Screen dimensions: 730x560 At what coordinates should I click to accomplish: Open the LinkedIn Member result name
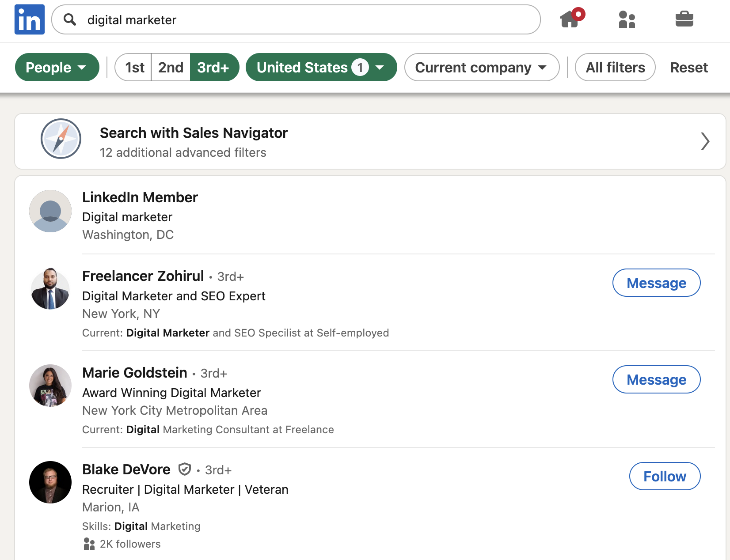[x=140, y=197]
